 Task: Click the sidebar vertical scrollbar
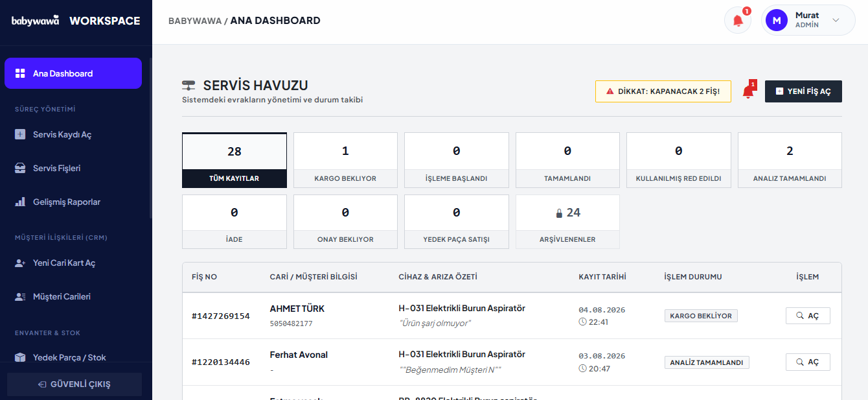(x=150, y=138)
